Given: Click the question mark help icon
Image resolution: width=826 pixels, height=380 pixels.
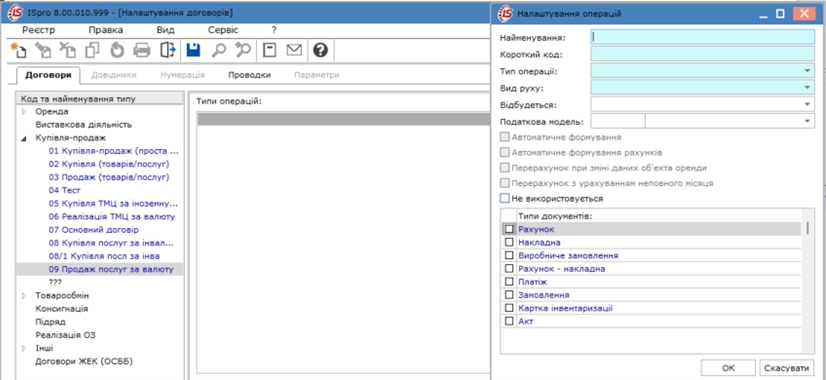Looking at the screenshot, I should [320, 50].
